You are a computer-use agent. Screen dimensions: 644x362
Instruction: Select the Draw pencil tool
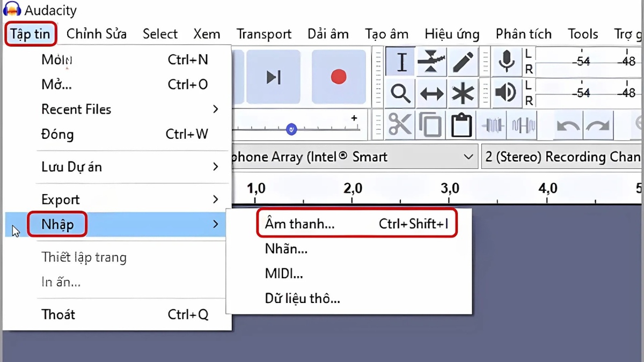coord(463,62)
